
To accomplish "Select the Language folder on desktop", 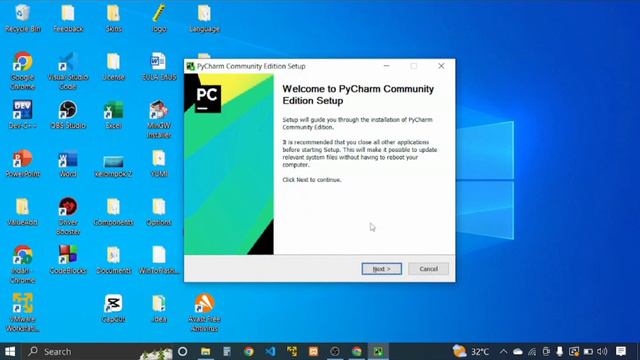I will tap(204, 18).
